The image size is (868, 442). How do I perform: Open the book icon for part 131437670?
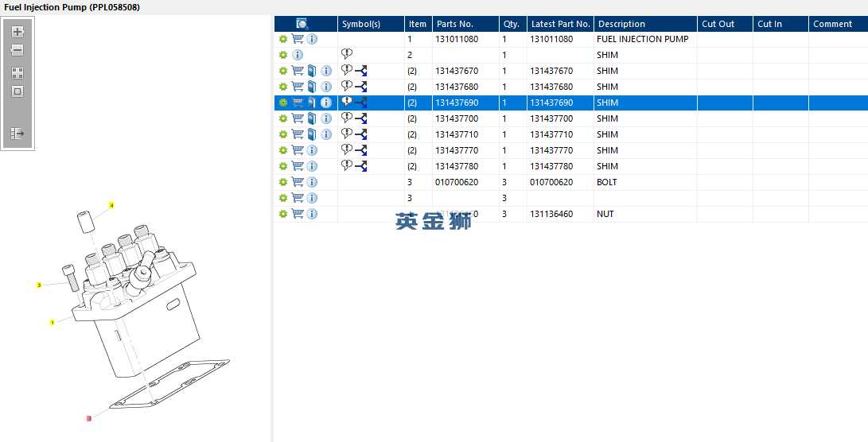[x=312, y=71]
